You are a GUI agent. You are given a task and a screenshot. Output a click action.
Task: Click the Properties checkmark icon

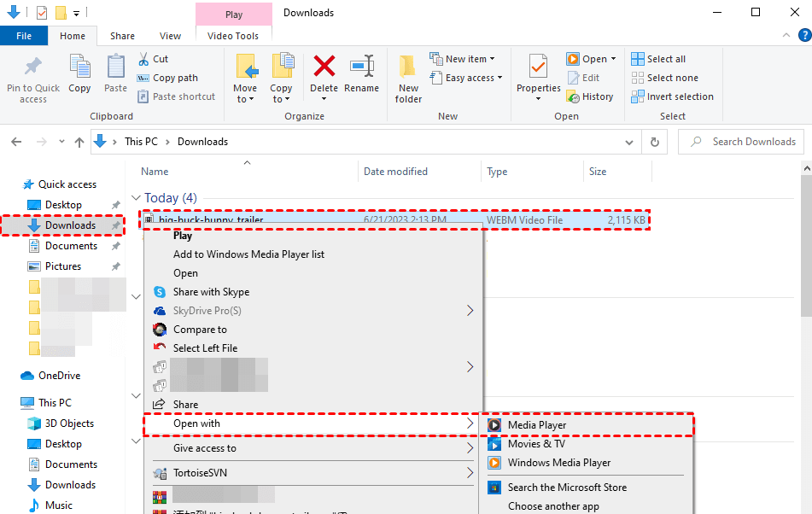(538, 67)
